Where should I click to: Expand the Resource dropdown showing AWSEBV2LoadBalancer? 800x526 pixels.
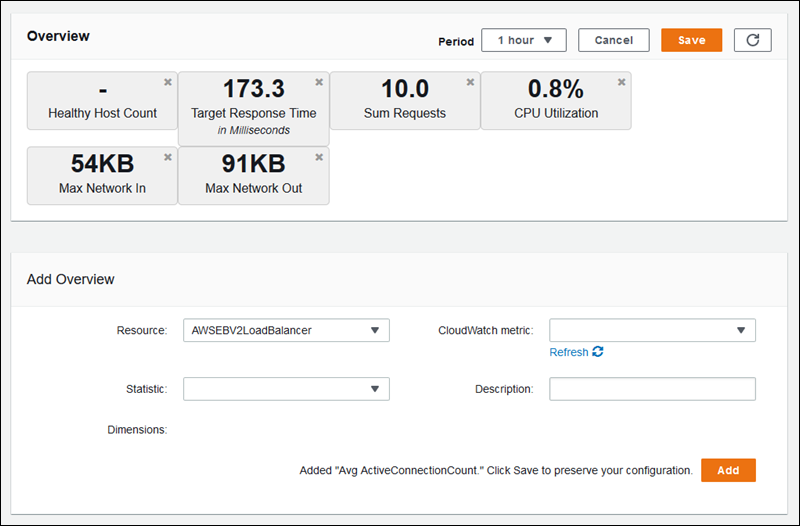point(286,331)
